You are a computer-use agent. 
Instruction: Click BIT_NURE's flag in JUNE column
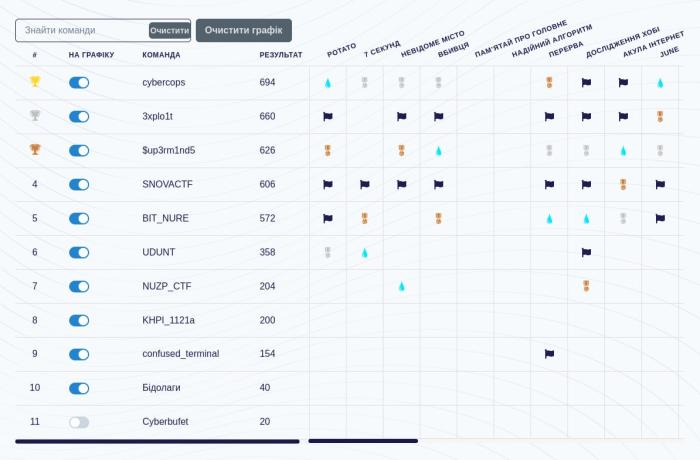point(660,219)
